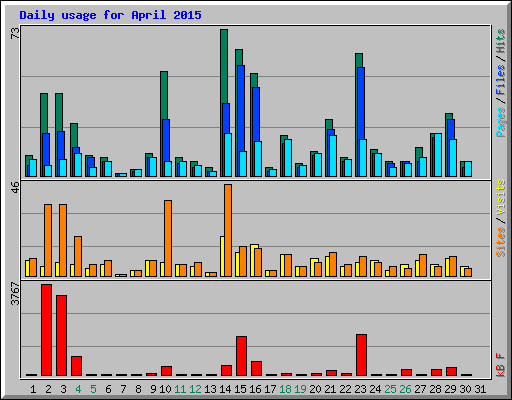Click the green "Hits" legend label
The image size is (512, 400).
500,41
